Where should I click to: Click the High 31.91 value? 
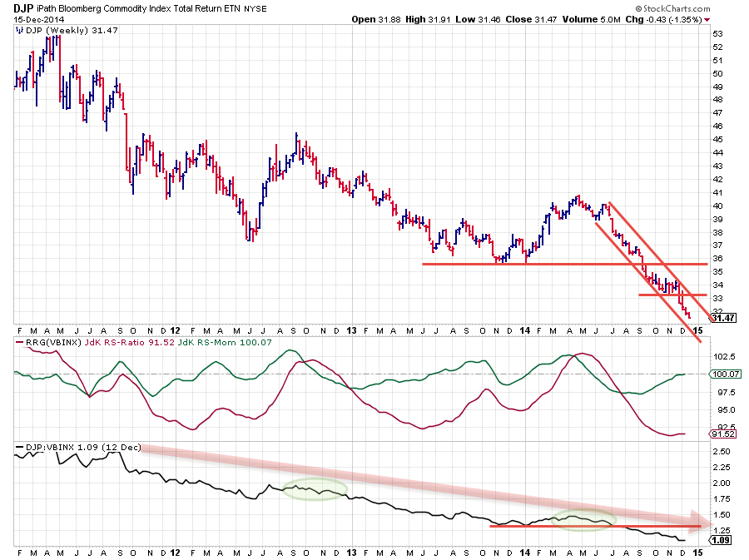pyautogui.click(x=428, y=20)
